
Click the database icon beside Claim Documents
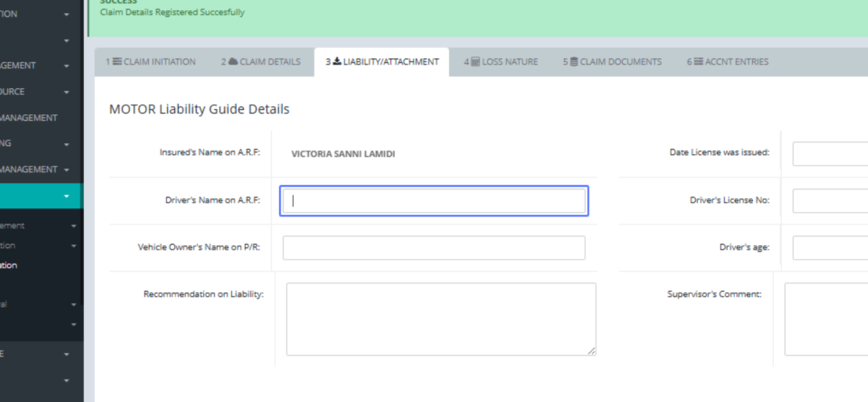pyautogui.click(x=574, y=62)
